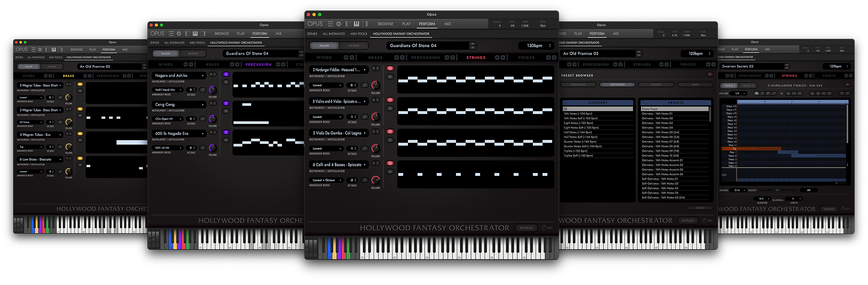Select 'Ostinatos - 16th Notes 03' preset
Image resolution: width=868 pixels, height=285 pixels.
[x=675, y=123]
